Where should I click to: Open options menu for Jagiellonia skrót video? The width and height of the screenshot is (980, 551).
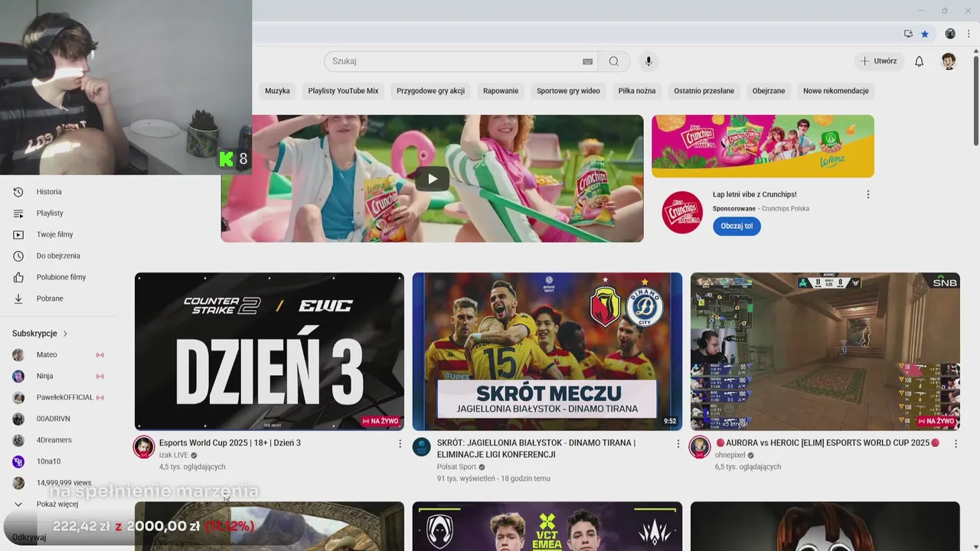(678, 443)
